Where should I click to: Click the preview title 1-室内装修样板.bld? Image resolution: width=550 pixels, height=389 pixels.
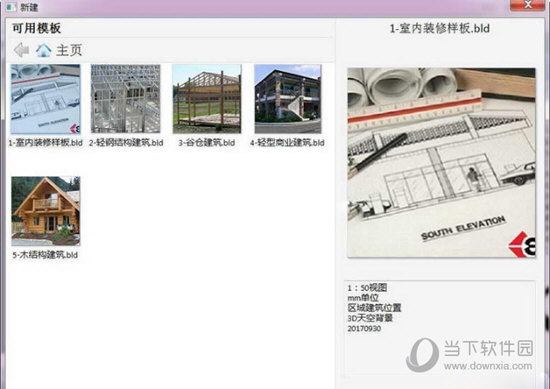click(440, 28)
